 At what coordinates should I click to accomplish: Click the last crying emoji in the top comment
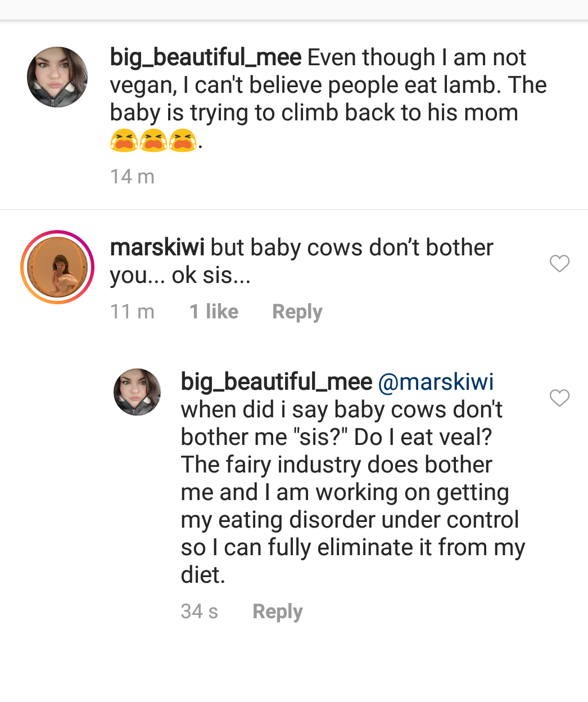point(183,140)
